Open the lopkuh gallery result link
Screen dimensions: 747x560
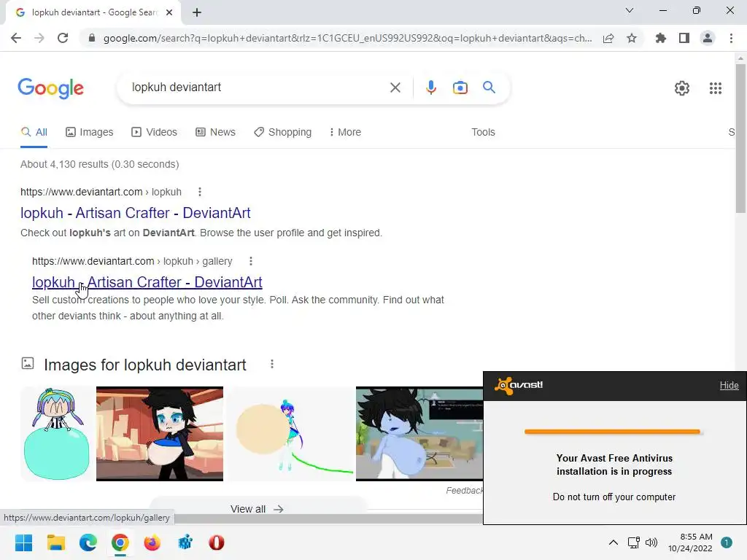[x=147, y=282]
